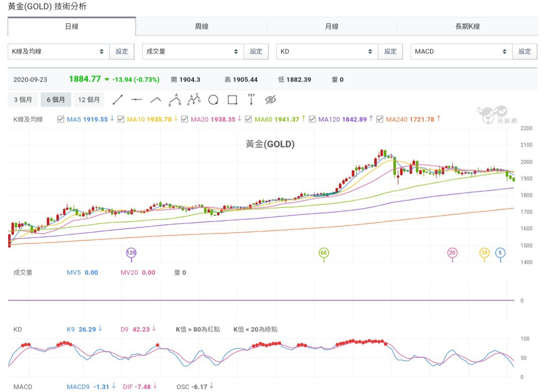Image resolution: width=544 pixels, height=392 pixels.
Task: Choose the angle line drawing tool
Action: (156, 100)
